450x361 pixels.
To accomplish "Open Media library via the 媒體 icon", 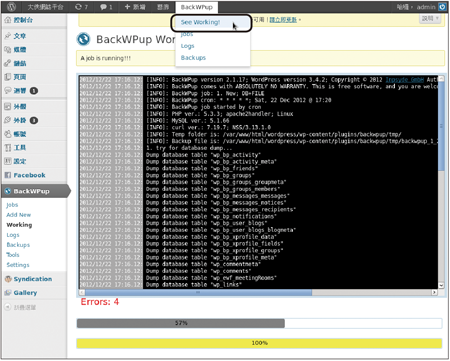I will point(8,49).
